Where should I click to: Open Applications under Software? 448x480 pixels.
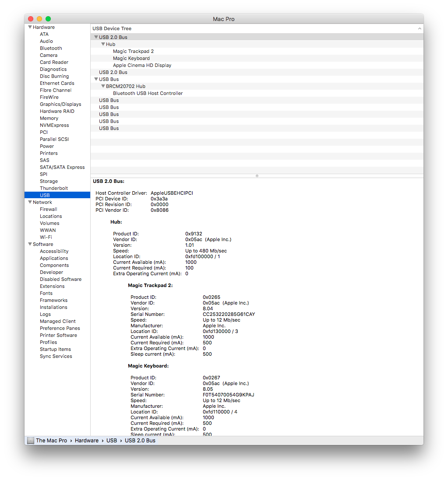54,258
